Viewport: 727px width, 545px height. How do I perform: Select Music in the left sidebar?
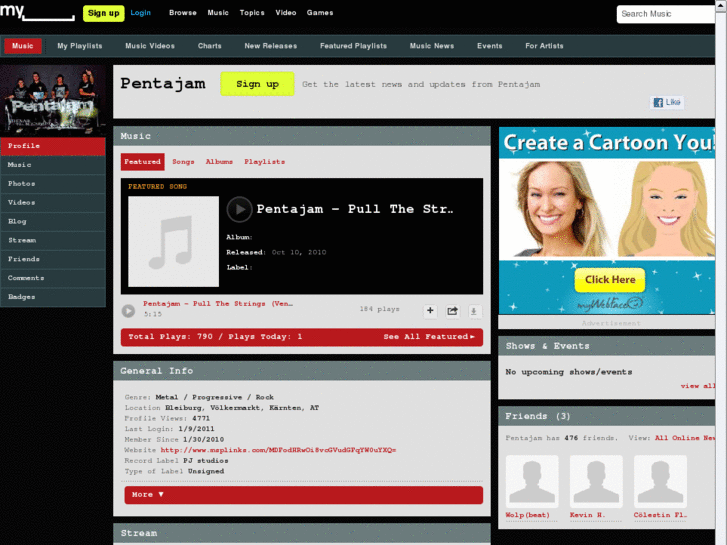53,165
